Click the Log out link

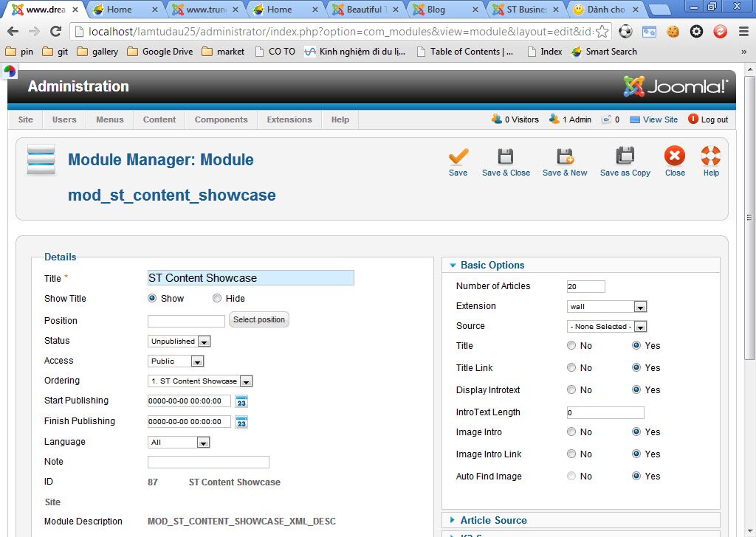tap(714, 119)
